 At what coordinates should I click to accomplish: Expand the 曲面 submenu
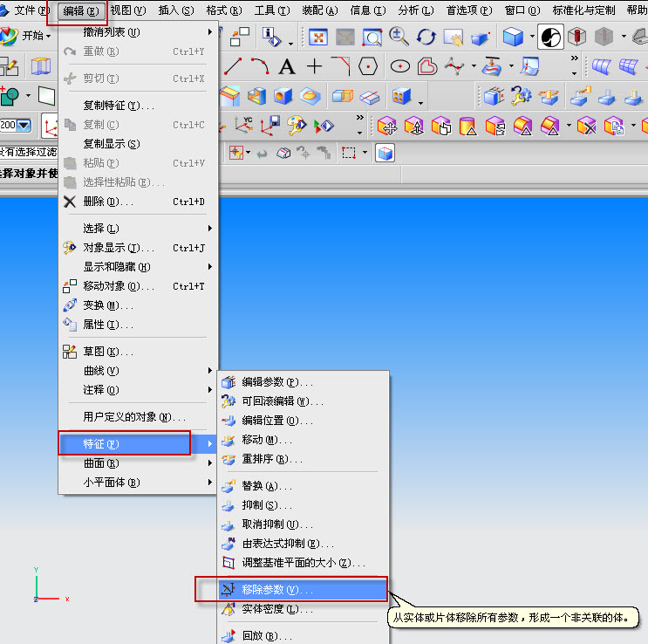tap(138, 463)
